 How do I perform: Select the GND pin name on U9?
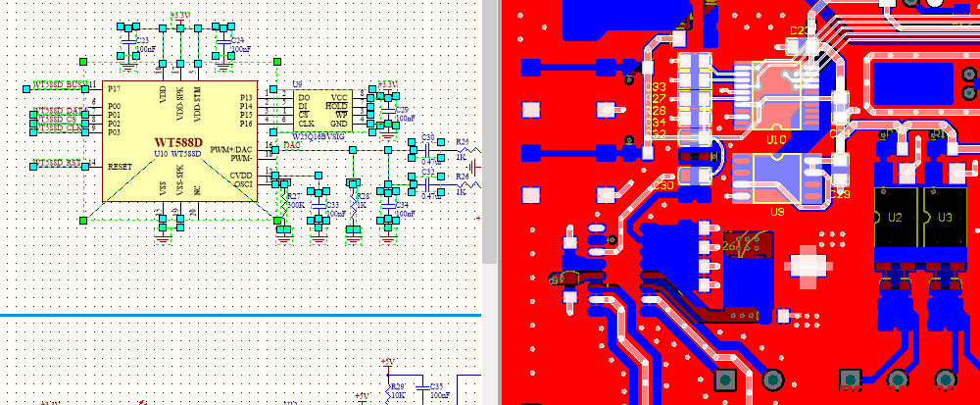pos(339,124)
